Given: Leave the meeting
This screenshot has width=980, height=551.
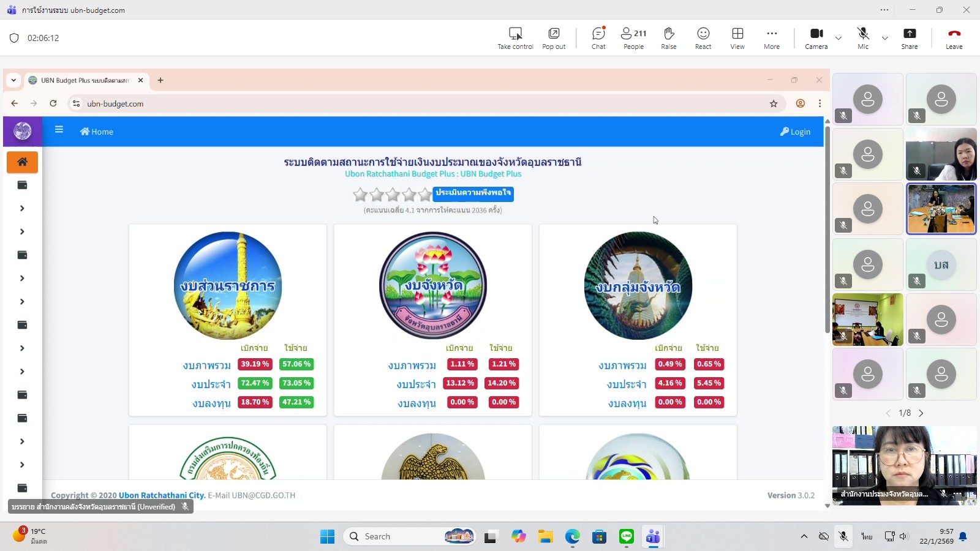Looking at the screenshot, I should point(954,38).
